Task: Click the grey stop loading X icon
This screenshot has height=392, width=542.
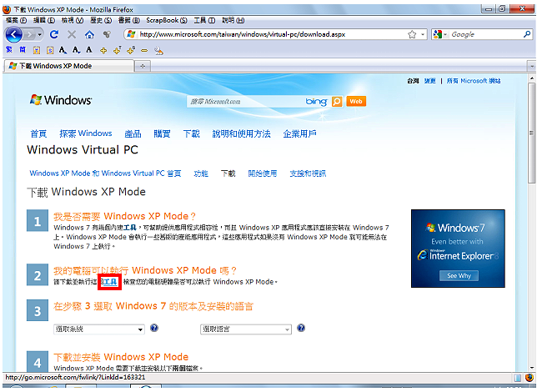Action: (72, 34)
